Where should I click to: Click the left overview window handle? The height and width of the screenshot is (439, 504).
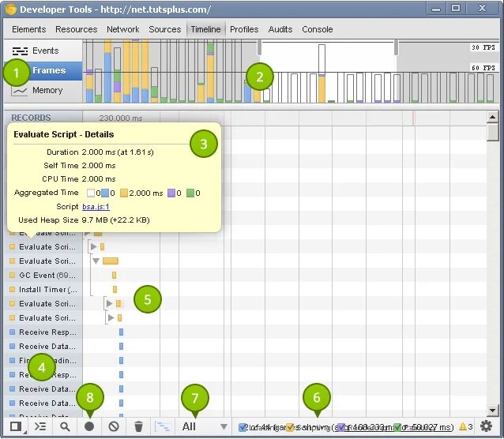tap(259, 47)
